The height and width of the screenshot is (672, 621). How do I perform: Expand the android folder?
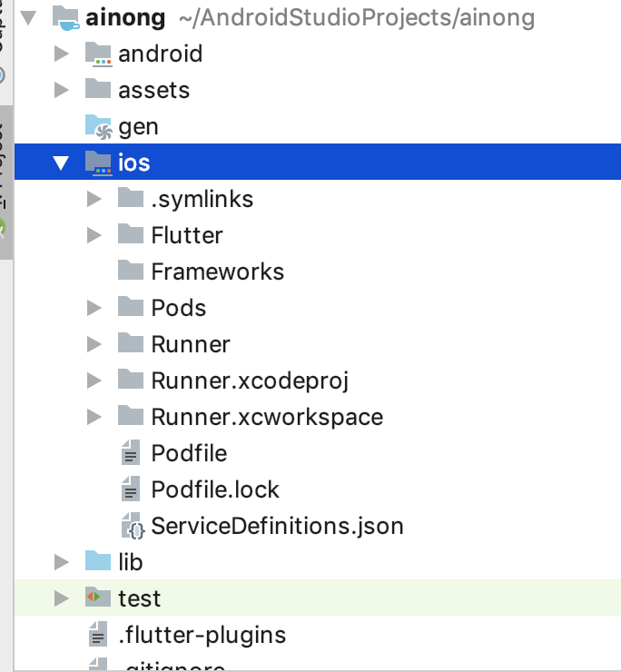62,54
